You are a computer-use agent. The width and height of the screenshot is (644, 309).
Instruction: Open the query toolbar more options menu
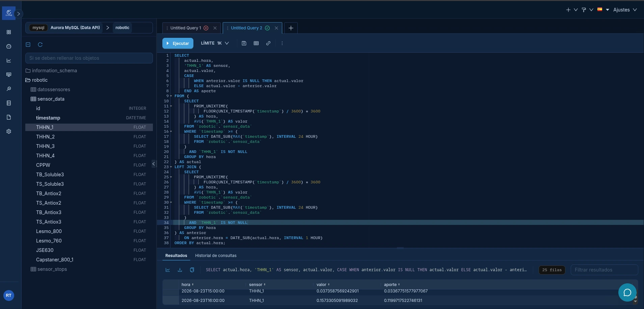[282, 43]
